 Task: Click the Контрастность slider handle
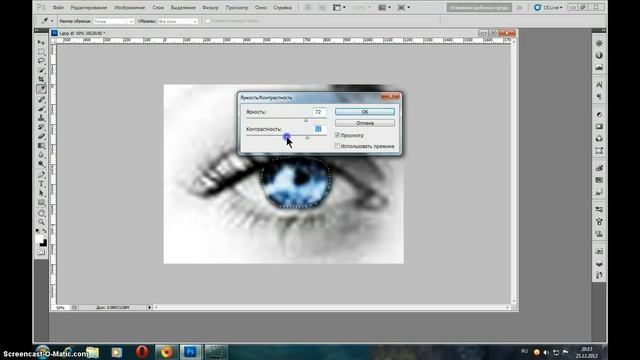coord(307,138)
